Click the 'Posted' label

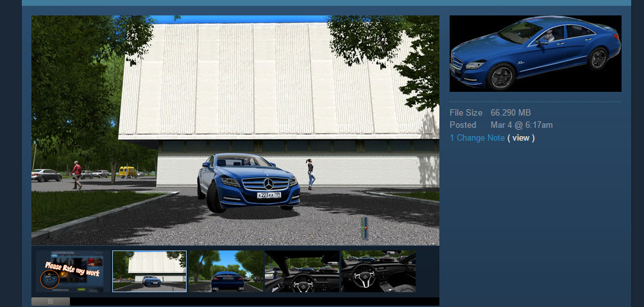point(463,125)
